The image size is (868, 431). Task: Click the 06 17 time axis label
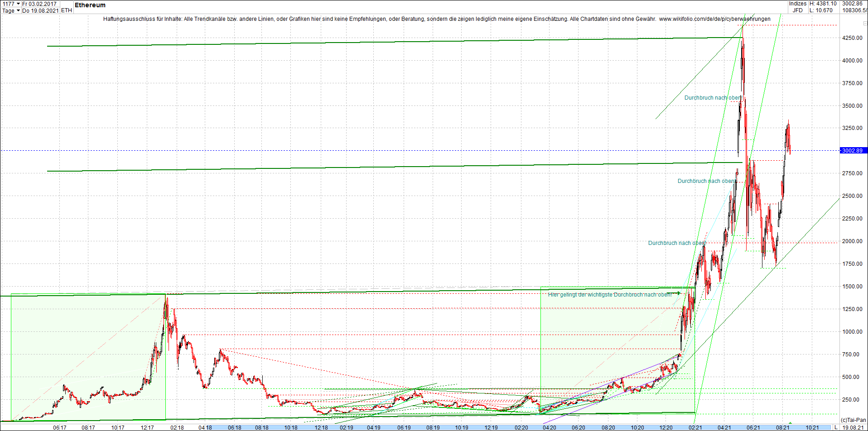(60, 427)
